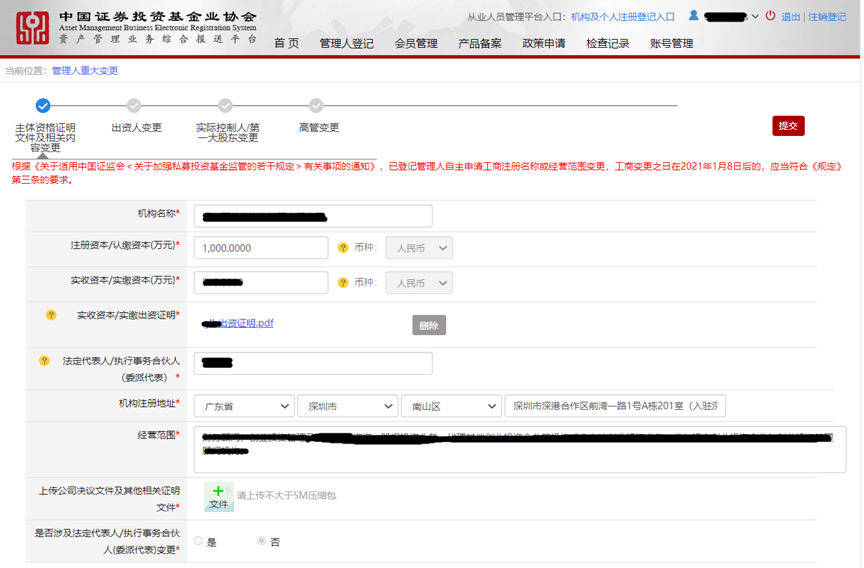
Task: Open 币种 dropdown for 实收资本
Action: (419, 283)
